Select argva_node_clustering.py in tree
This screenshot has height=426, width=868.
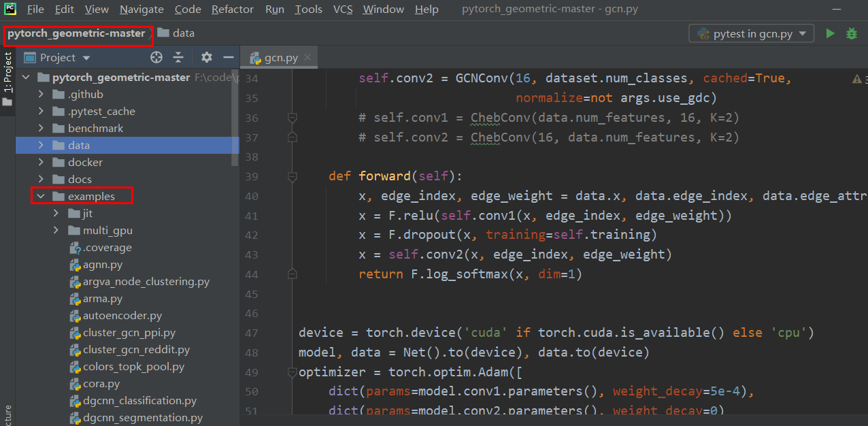[146, 282]
